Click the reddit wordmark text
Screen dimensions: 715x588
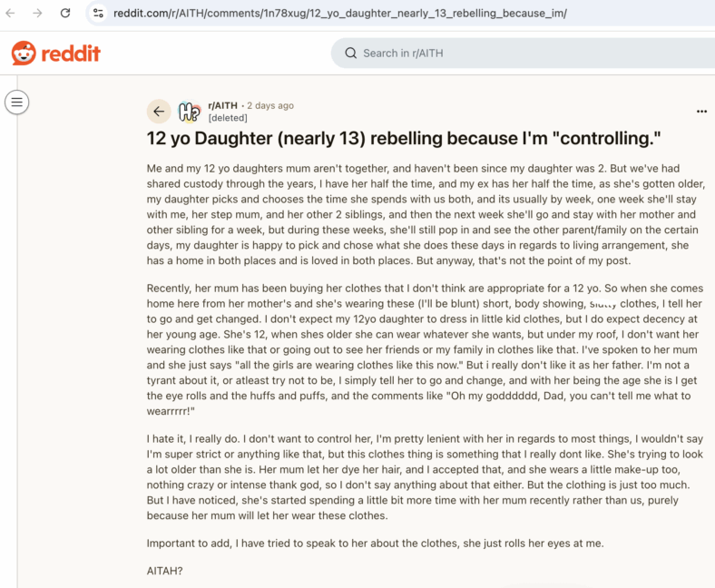point(71,54)
